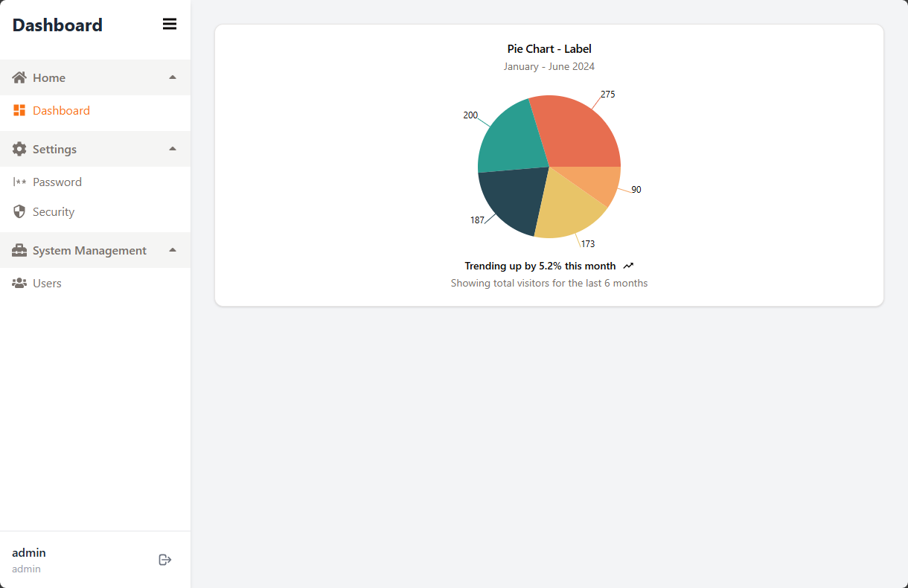Image resolution: width=908 pixels, height=588 pixels.
Task: Open the Dashboard menu item
Action: [x=95, y=110]
